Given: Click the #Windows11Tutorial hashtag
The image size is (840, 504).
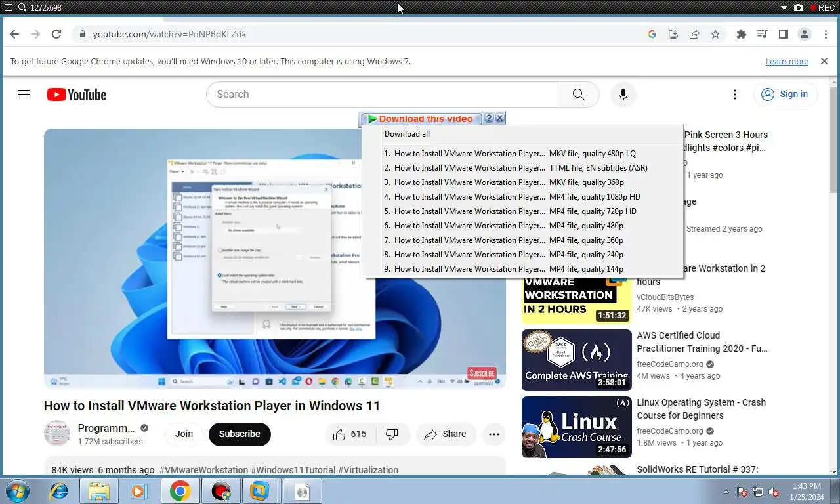Looking at the screenshot, I should (x=293, y=470).
